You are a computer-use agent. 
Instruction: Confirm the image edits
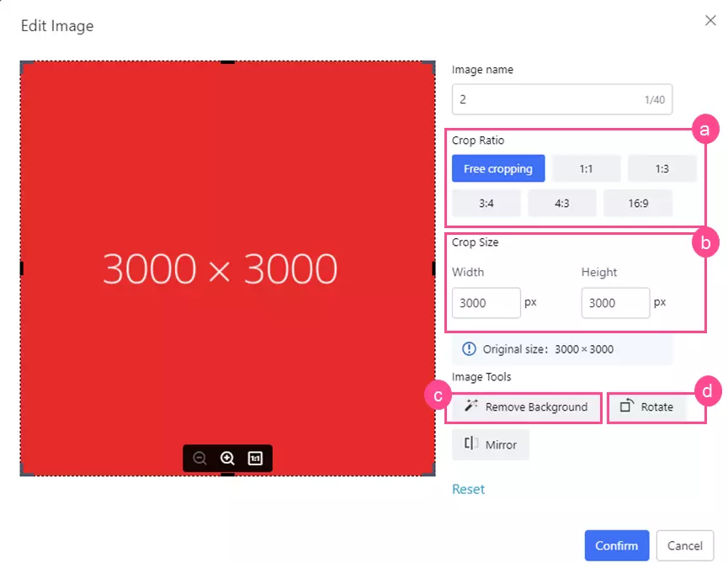(x=617, y=545)
